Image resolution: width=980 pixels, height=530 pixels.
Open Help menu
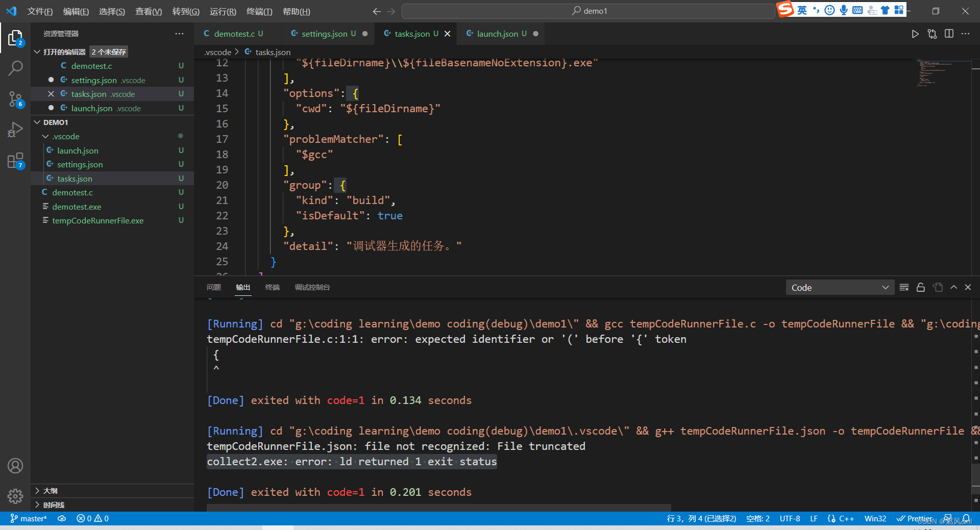tap(296, 11)
